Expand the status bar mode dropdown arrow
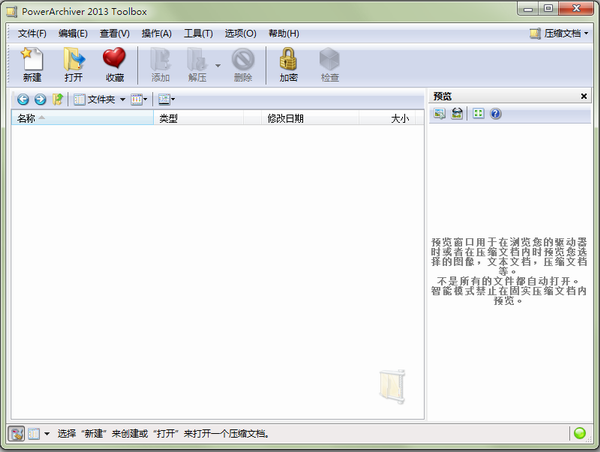 point(47,434)
